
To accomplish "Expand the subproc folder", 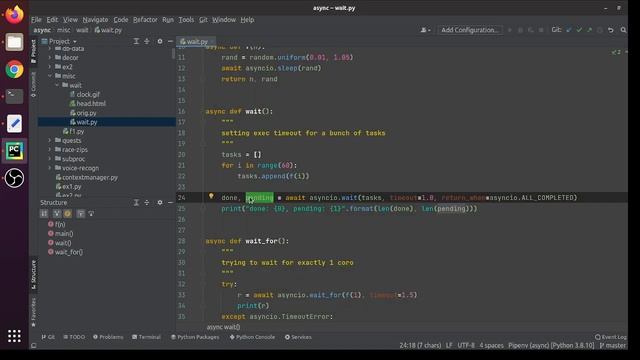I will 50,159.
